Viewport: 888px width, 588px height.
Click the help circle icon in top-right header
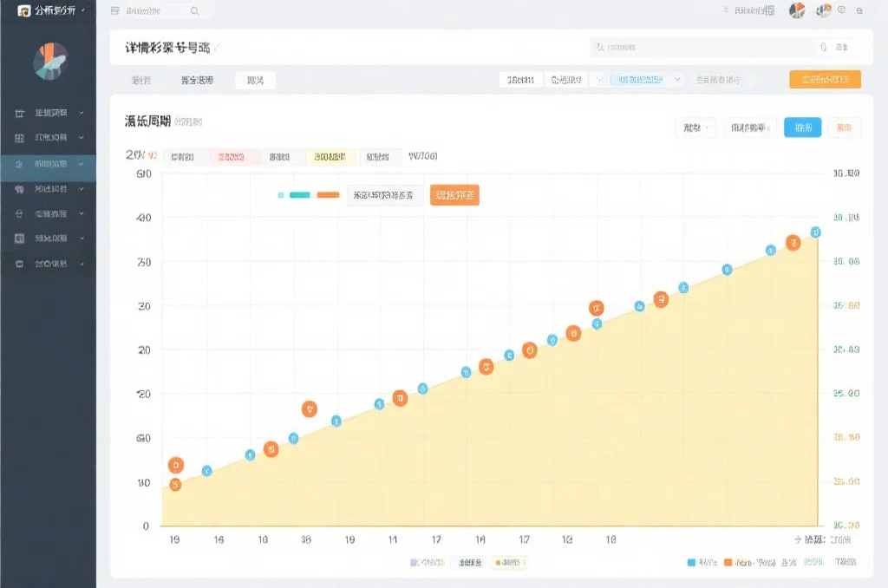[841, 10]
